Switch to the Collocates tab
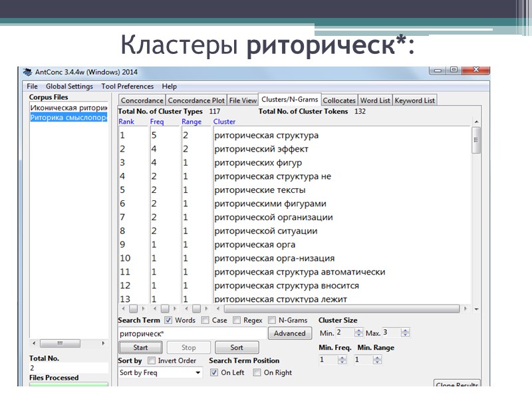532x399 pixels. (339, 100)
